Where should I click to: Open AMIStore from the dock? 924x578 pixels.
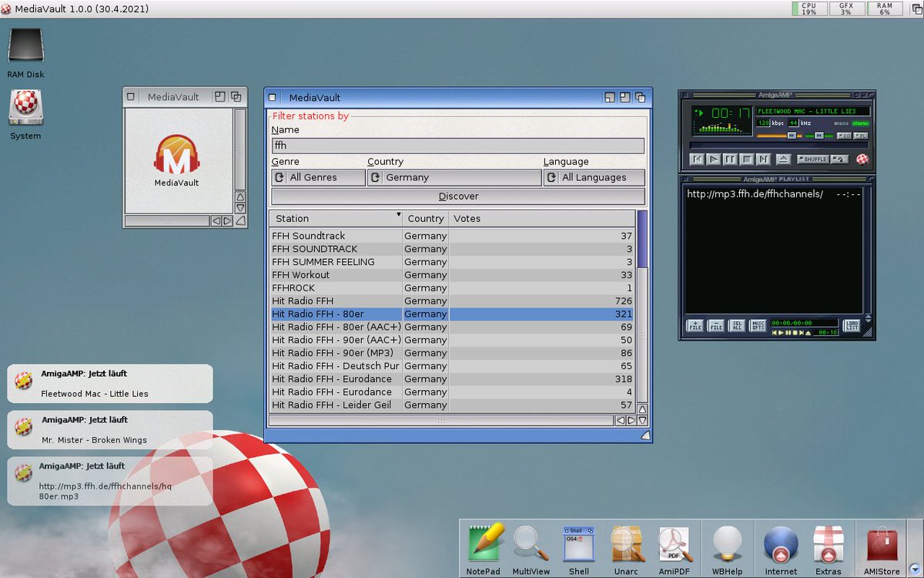click(x=882, y=549)
